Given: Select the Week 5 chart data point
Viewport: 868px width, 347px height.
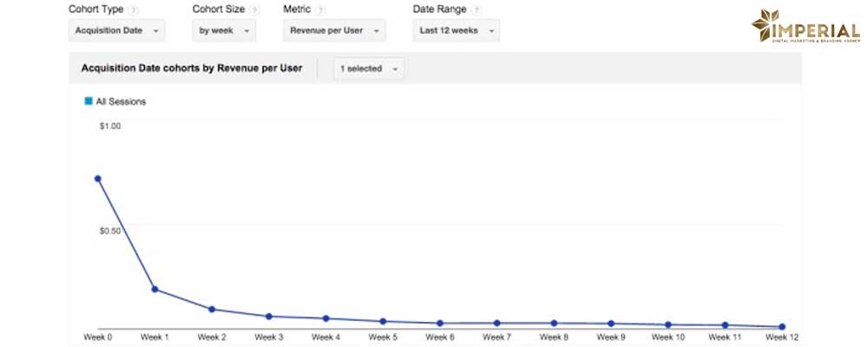Looking at the screenshot, I should tap(383, 321).
